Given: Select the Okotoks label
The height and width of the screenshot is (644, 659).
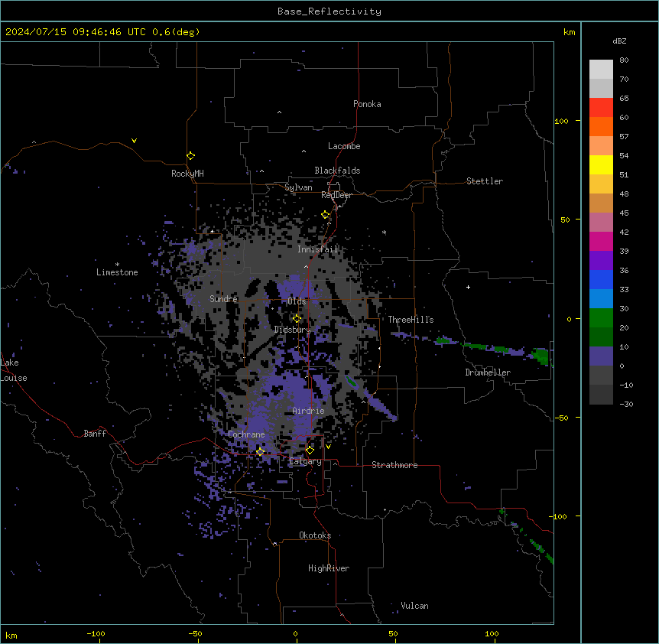Looking at the screenshot, I should coord(315,535).
